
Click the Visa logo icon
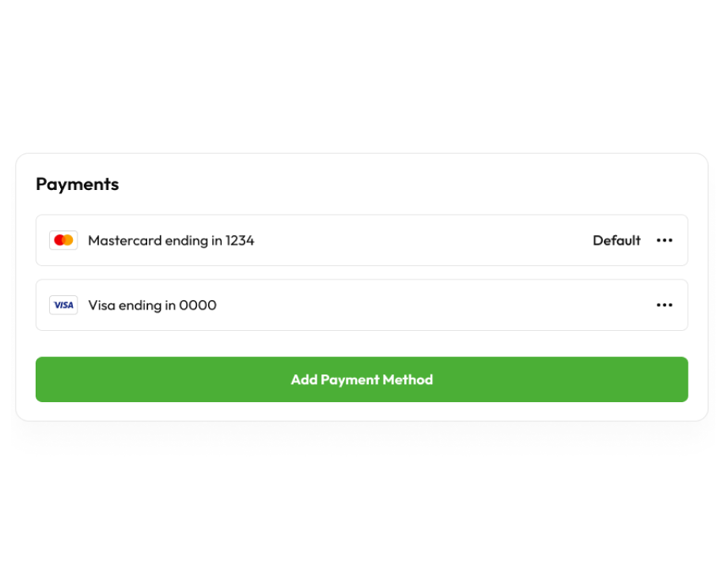pos(63,306)
